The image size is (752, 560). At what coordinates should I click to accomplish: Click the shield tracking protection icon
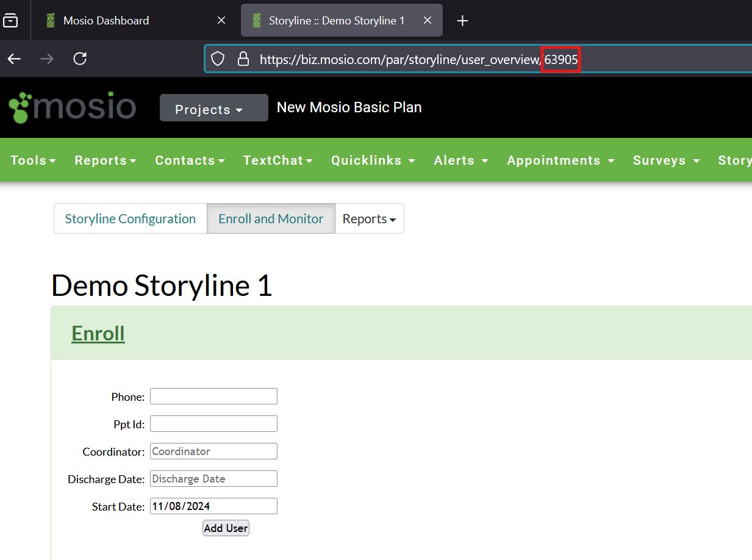point(218,59)
